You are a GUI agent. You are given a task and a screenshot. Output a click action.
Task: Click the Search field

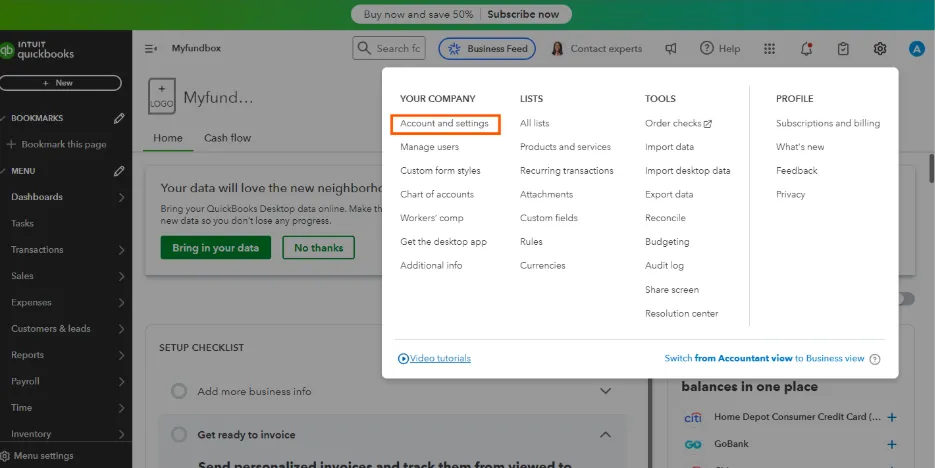pos(389,48)
